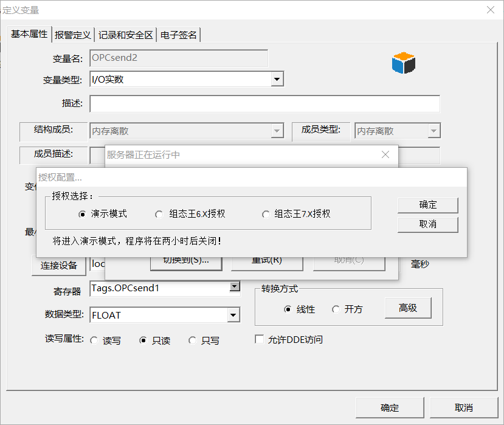Enable the 允许DDE访问 checkbox

pos(259,339)
